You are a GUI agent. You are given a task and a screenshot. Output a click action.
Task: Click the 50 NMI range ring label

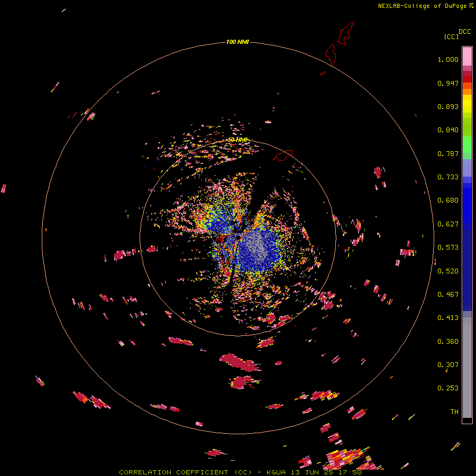point(237,140)
